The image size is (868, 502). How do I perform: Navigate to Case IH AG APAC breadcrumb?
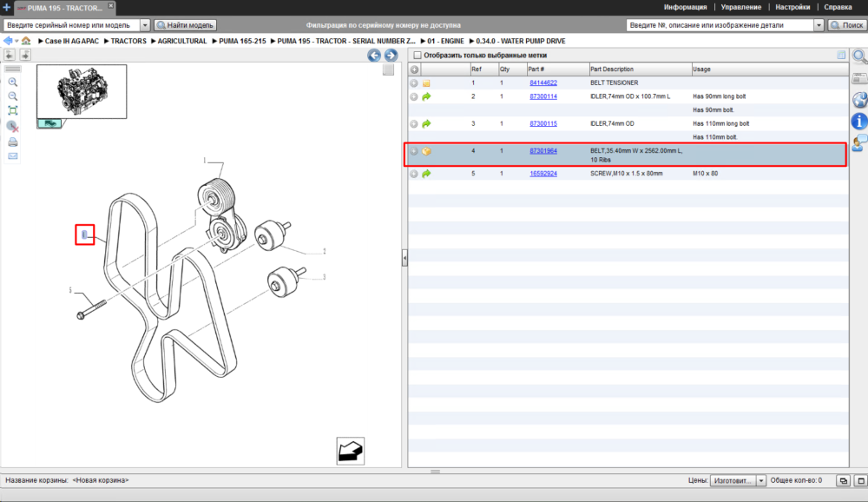pos(72,41)
